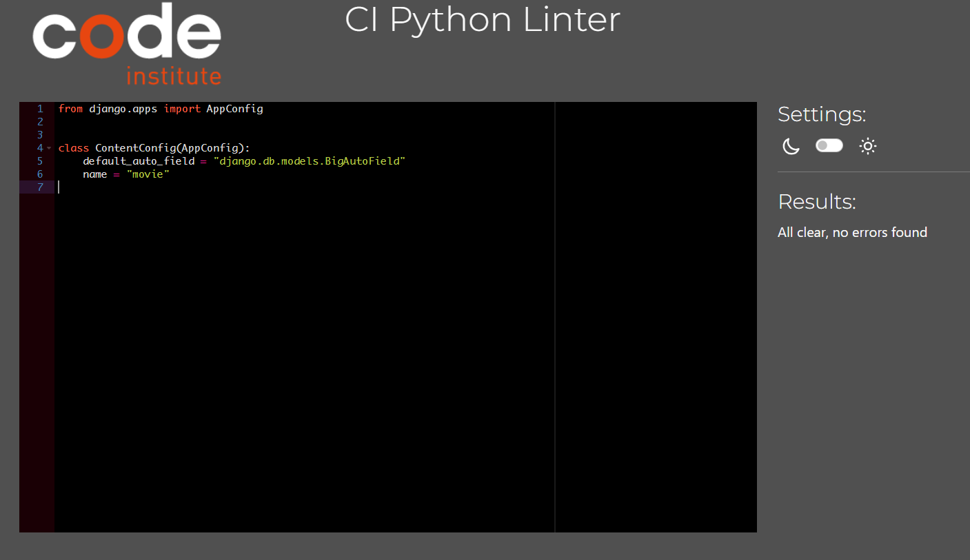Click 'from' keyword on line 1
The width and height of the screenshot is (970, 560).
[x=70, y=109]
